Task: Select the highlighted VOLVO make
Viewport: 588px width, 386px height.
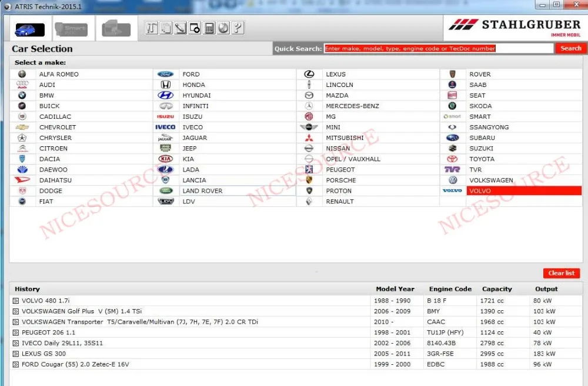Action: pos(524,191)
